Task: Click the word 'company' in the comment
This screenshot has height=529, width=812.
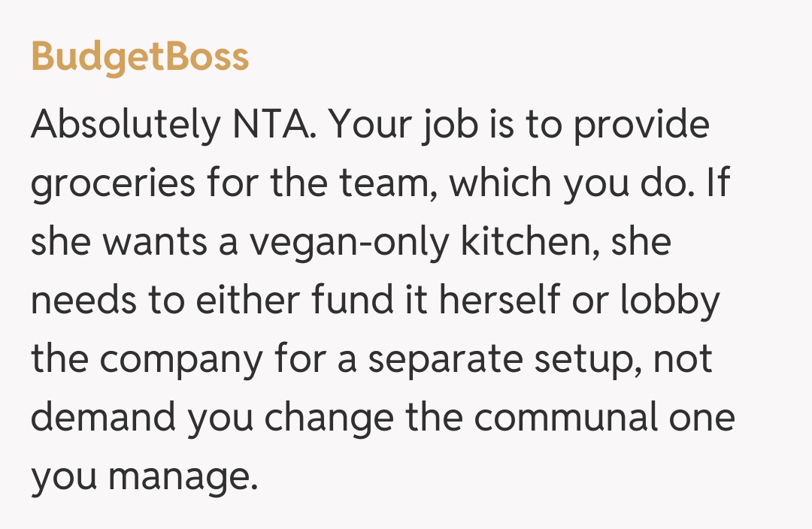Action: coord(181,361)
